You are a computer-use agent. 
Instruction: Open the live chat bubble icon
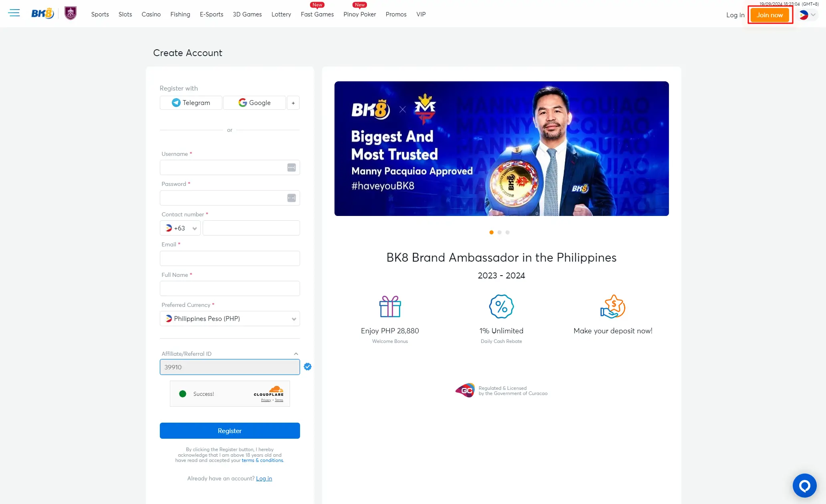point(805,485)
